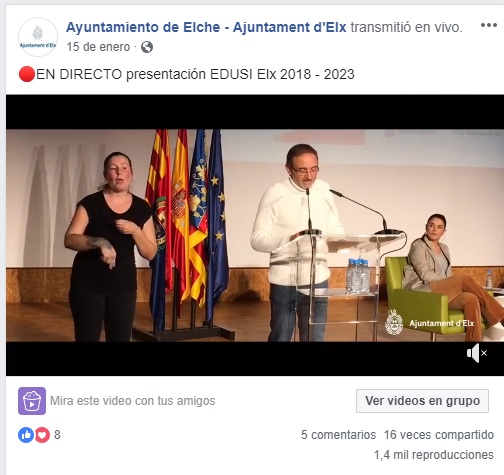This screenshot has height=475, width=504.
Task: Click the red heart Love reaction icon
Action: (42, 435)
